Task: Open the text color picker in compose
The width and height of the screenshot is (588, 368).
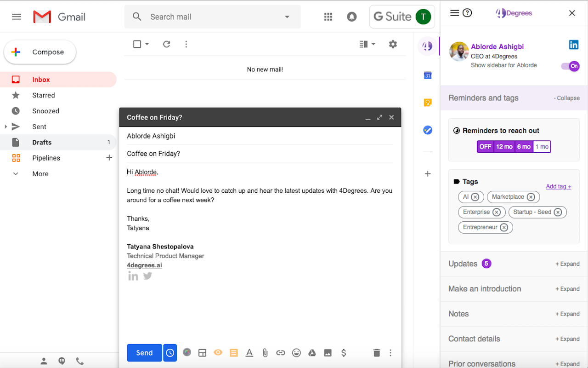Action: pyautogui.click(x=249, y=352)
